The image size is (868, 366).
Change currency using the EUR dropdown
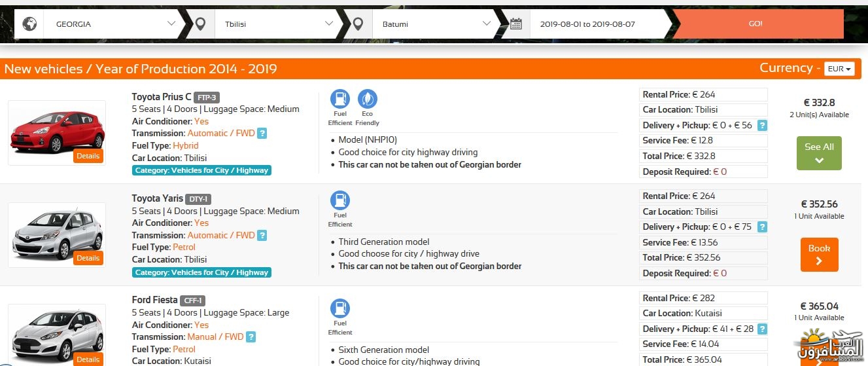point(839,69)
